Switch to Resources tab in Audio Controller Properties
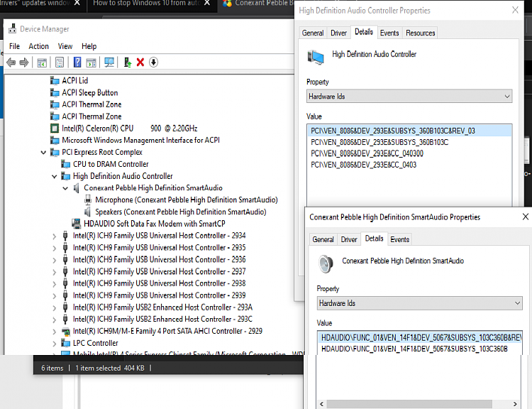The width and height of the screenshot is (532, 409). 421,33
